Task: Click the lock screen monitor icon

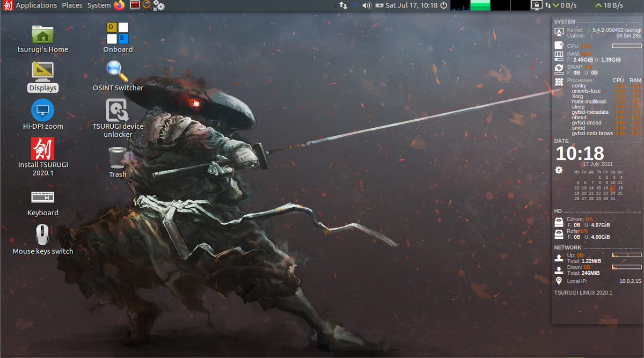Action: 536,5
